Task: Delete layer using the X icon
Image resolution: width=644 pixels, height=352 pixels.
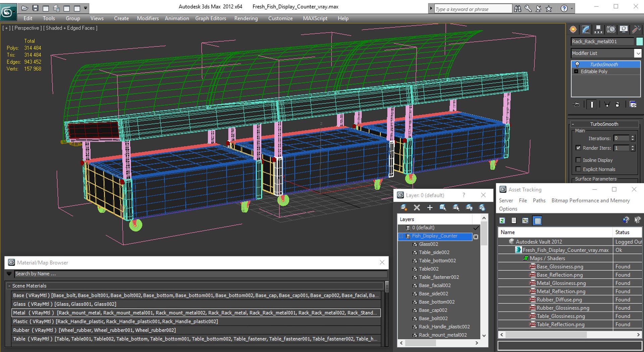Action: (417, 208)
